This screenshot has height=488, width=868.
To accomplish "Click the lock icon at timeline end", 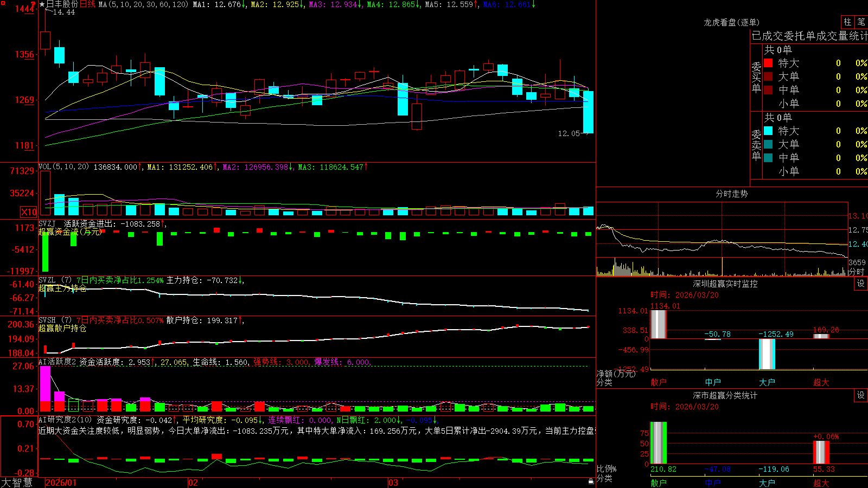I will point(591,481).
